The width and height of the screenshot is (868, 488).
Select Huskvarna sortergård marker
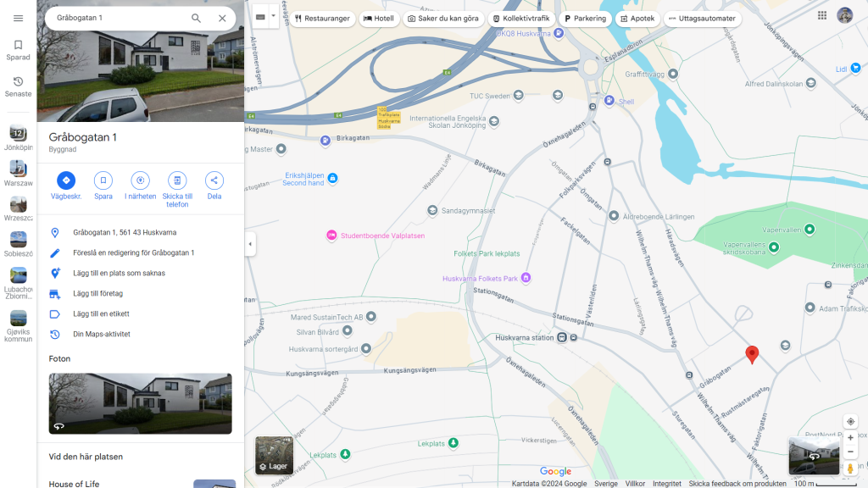(x=366, y=348)
